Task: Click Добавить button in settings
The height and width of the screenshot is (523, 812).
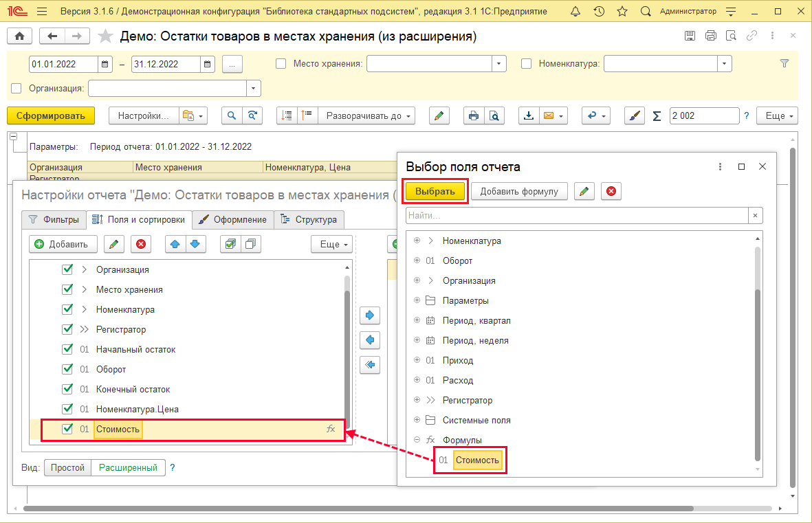Action: (63, 244)
